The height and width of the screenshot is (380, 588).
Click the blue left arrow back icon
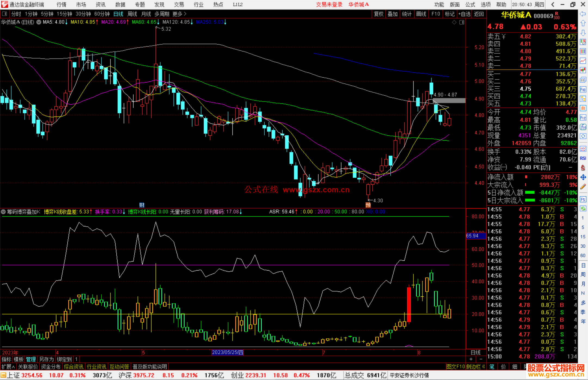tap(583, 14)
